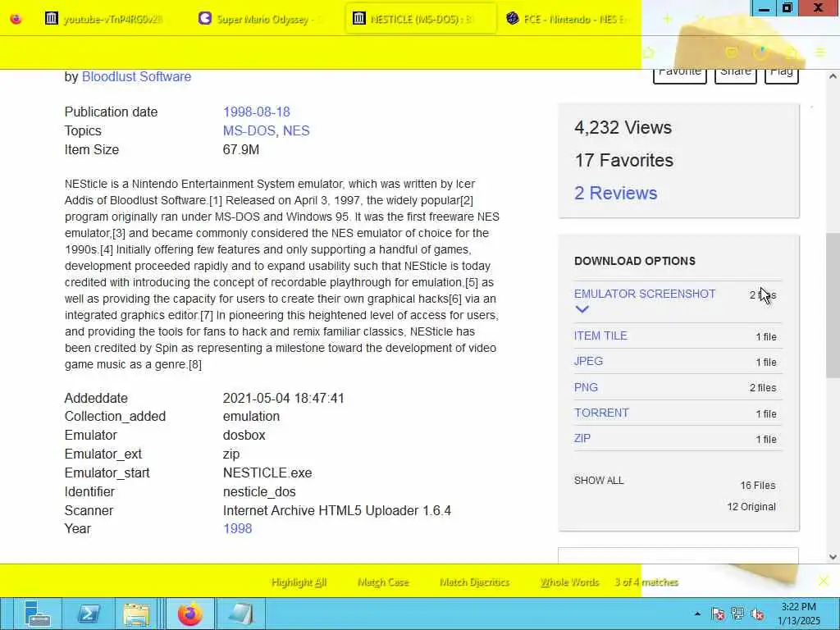The image size is (840, 630).
Task: Open the NES topic link
Action: 296,130
